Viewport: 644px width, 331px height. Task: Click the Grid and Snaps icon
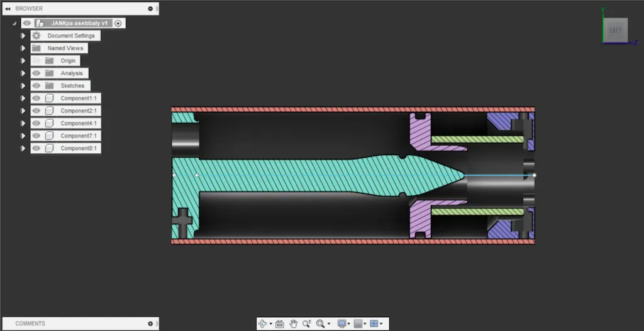[358, 323]
